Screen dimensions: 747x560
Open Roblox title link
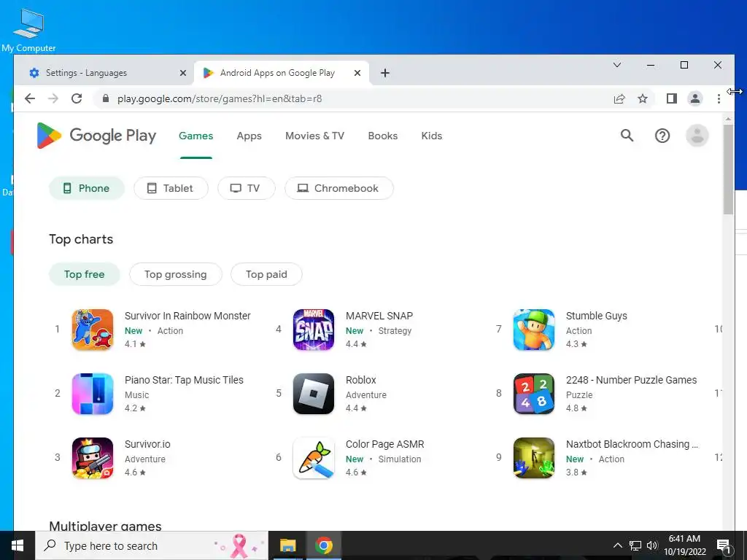(x=361, y=380)
